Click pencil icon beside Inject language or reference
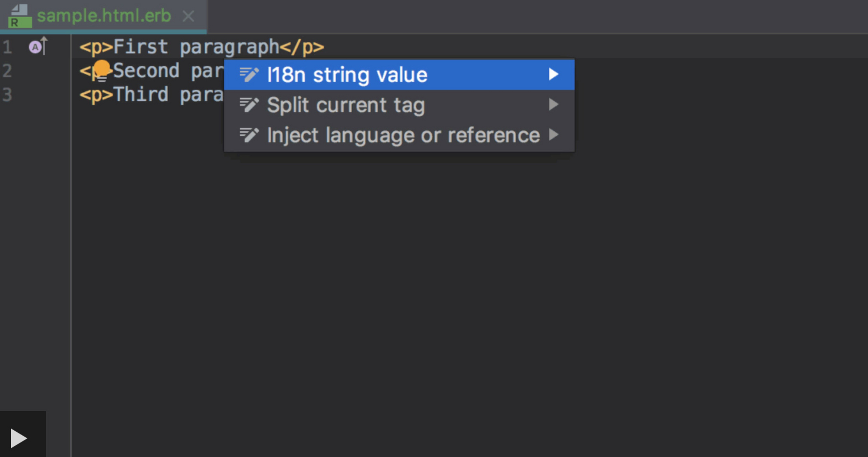868x457 pixels. pos(249,135)
